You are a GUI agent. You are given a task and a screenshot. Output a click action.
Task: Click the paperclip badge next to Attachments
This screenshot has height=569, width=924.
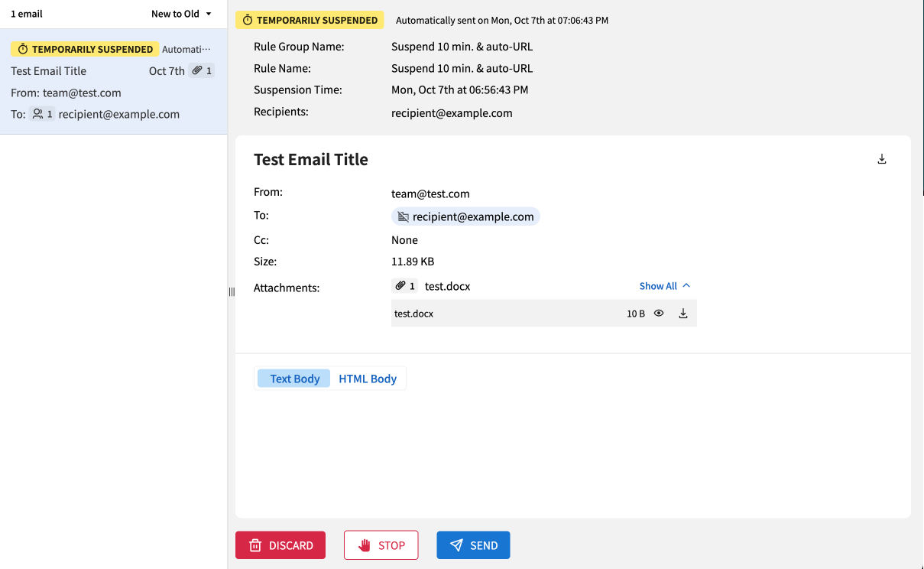[405, 286]
